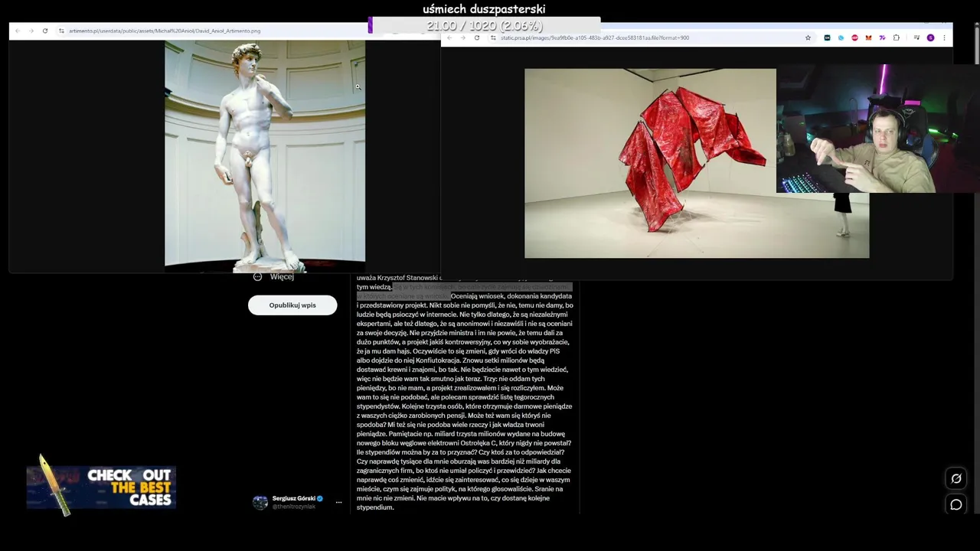Open the media control icon in right browser

click(916, 37)
